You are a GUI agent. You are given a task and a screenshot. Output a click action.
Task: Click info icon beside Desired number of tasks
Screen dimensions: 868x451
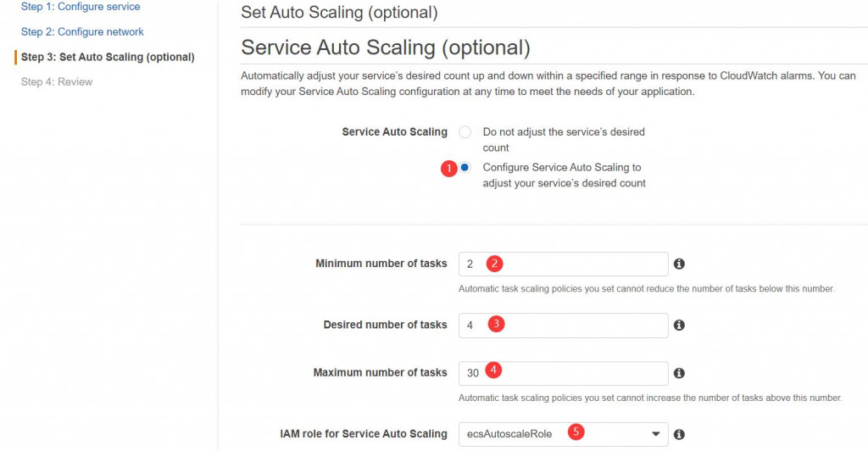click(678, 325)
